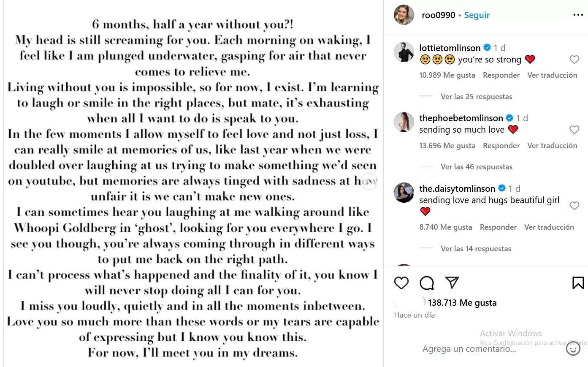Screen dimensions: 588x367
Task: Like lottietomlinson's comment
Action: pyautogui.click(x=574, y=60)
